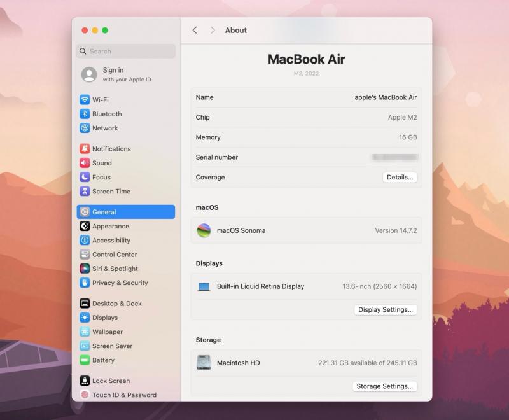Screen dimensions: 509x420
Task: Click the Focus moon icon
Action: [x=85, y=177]
